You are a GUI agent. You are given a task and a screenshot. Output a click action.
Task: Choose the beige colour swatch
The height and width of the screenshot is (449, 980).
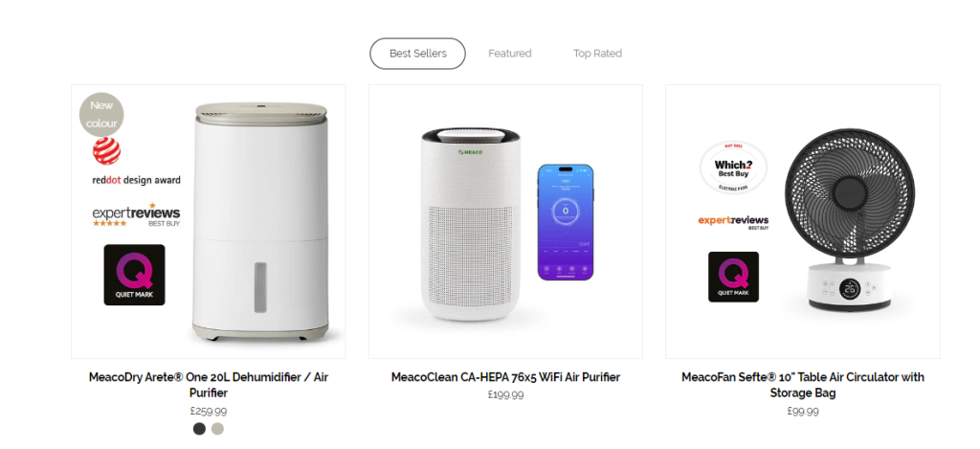217,428
